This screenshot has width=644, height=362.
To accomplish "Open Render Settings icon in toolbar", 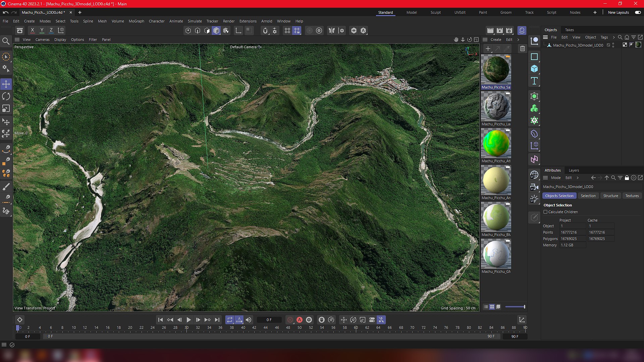I will pyautogui.click(x=509, y=31).
